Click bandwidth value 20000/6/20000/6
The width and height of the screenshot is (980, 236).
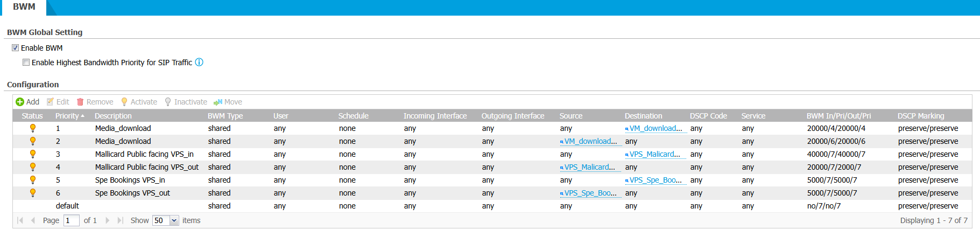836,141
